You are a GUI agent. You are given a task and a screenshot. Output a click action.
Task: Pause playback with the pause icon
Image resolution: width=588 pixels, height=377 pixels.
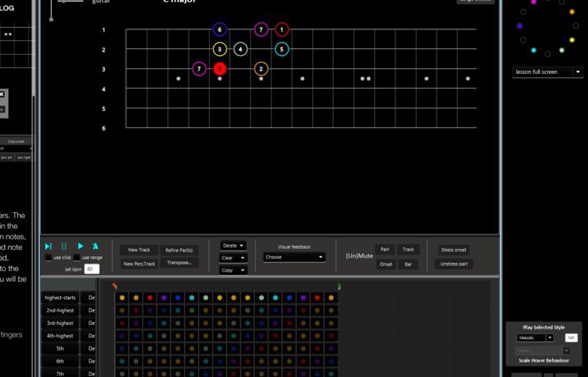point(64,246)
